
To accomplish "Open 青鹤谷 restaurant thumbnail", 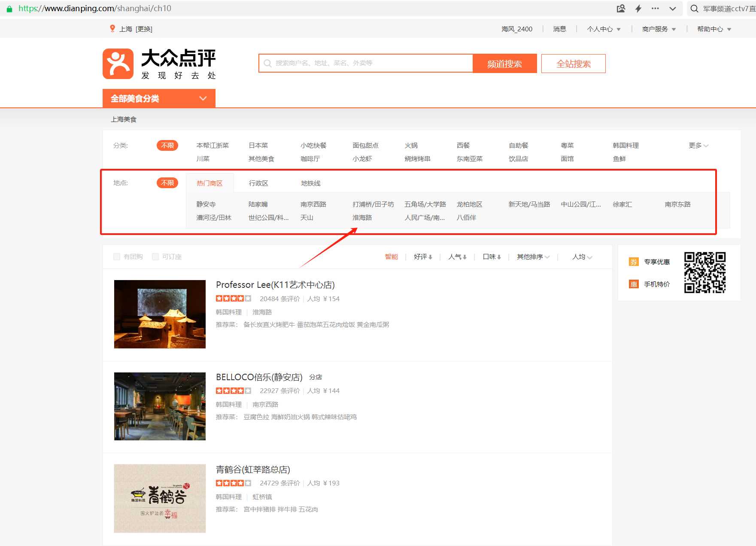I will tap(160, 498).
